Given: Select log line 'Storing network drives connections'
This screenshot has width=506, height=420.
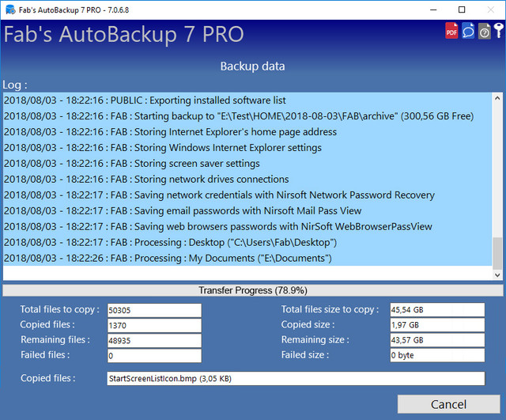Looking at the screenshot, I should (x=247, y=180).
